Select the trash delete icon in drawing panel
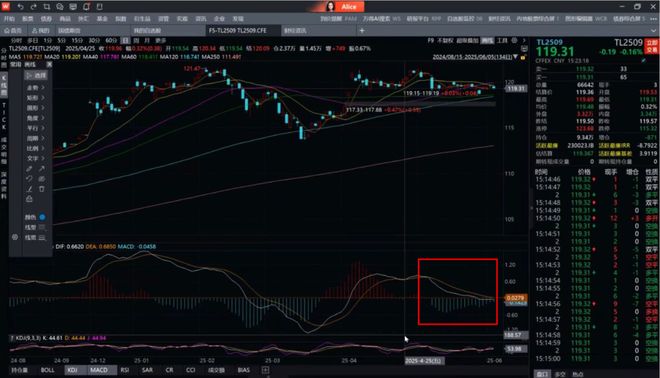 tap(42, 189)
